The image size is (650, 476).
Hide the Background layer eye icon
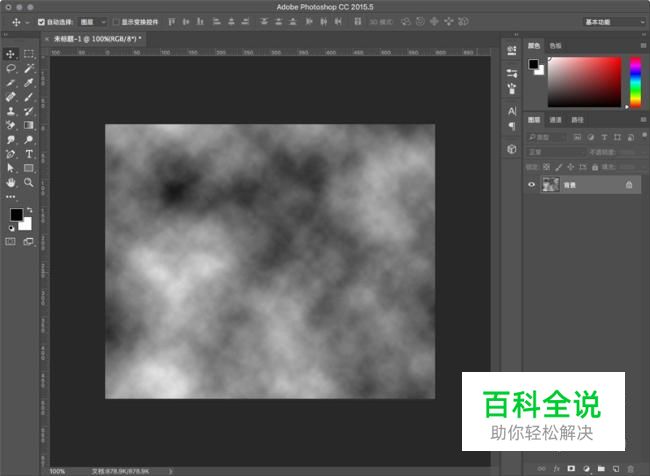tap(531, 185)
